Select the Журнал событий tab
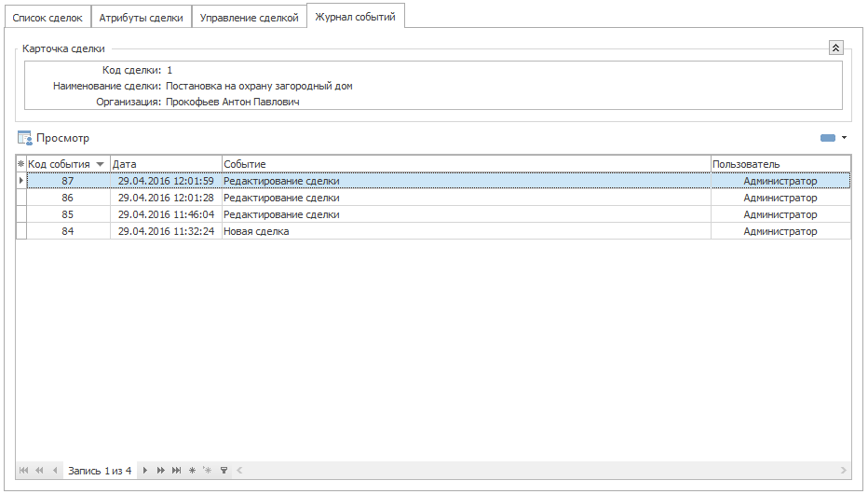Image resolution: width=868 pixels, height=494 pixels. (x=356, y=17)
